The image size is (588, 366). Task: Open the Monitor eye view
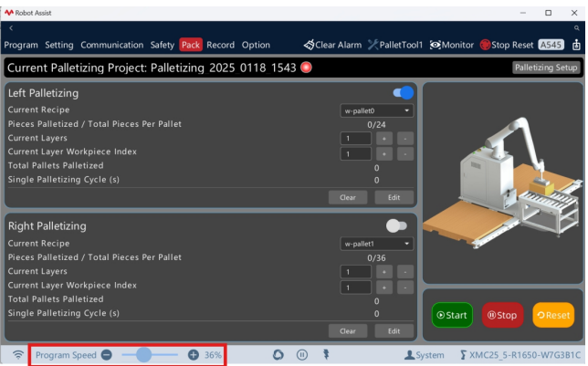(x=451, y=45)
